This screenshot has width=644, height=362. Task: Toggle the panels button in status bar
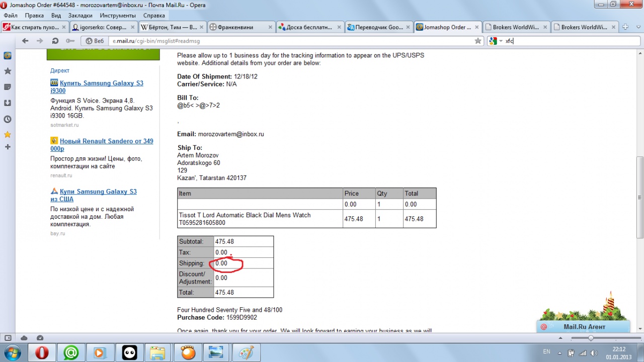8,338
